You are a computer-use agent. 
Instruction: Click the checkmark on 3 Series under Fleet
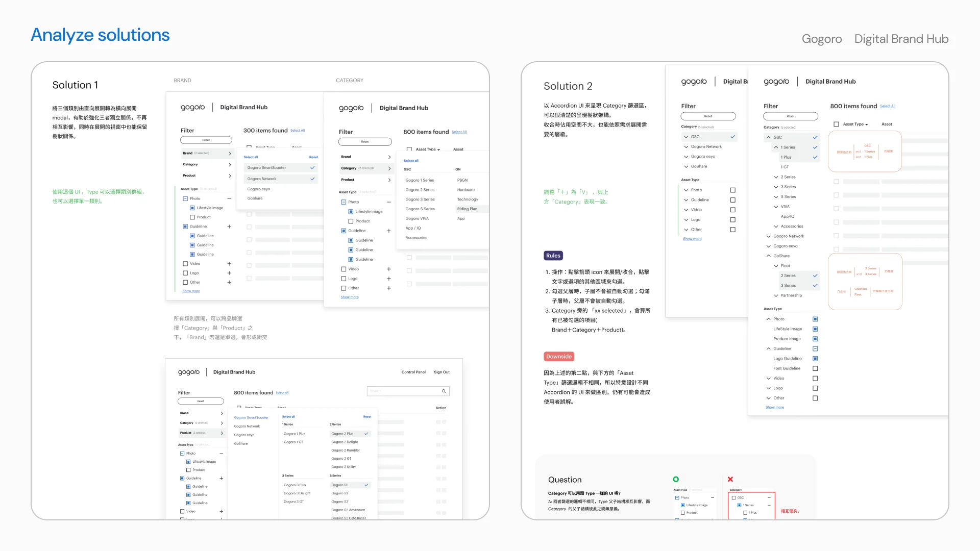[x=815, y=286]
